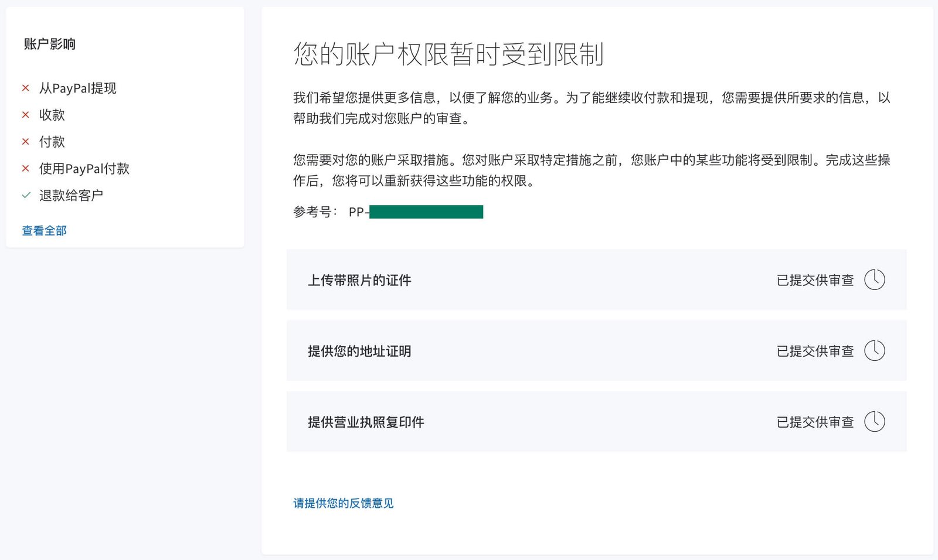Click the green check next to 退款给客户

click(x=25, y=195)
